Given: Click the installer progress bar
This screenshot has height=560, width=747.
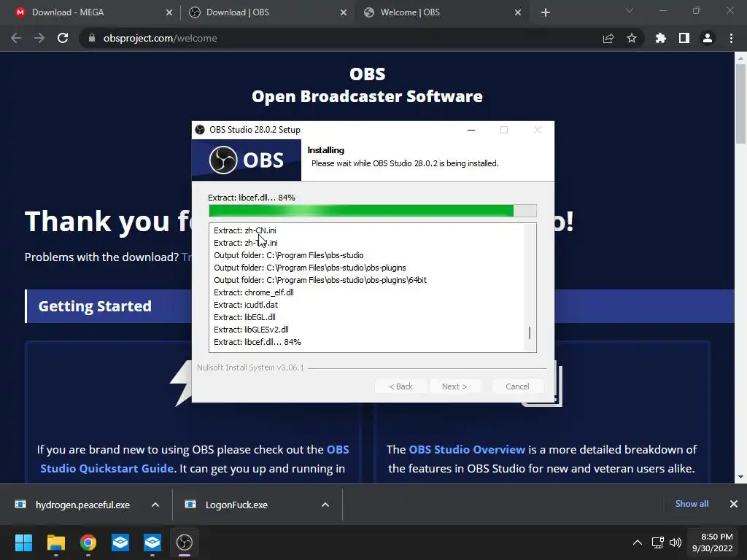Looking at the screenshot, I should click(x=373, y=211).
